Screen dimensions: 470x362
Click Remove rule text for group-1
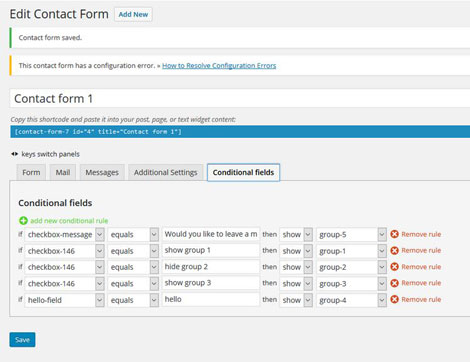pyautogui.click(x=421, y=250)
